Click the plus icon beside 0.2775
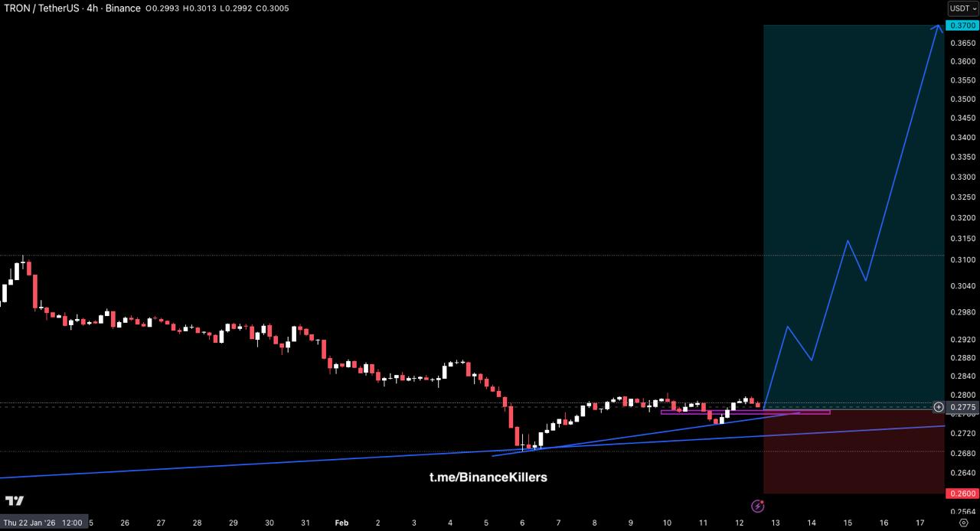 click(x=939, y=407)
